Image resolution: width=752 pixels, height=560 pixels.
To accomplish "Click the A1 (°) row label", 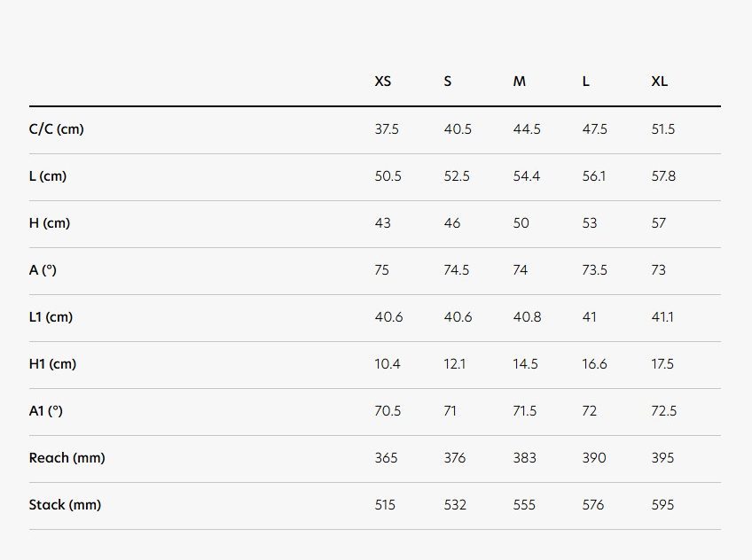I will 45,410.
